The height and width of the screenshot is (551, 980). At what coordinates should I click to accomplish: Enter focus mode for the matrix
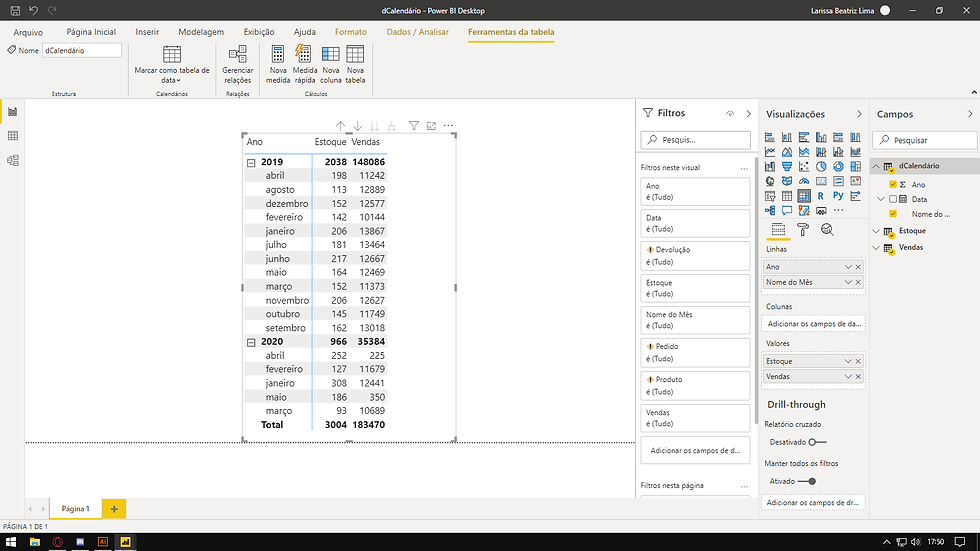[431, 126]
